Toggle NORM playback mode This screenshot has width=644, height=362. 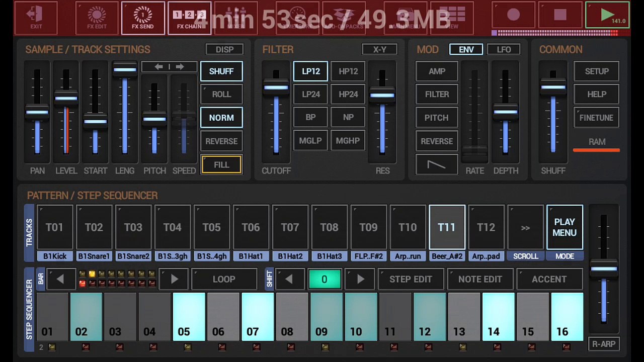pyautogui.click(x=221, y=118)
